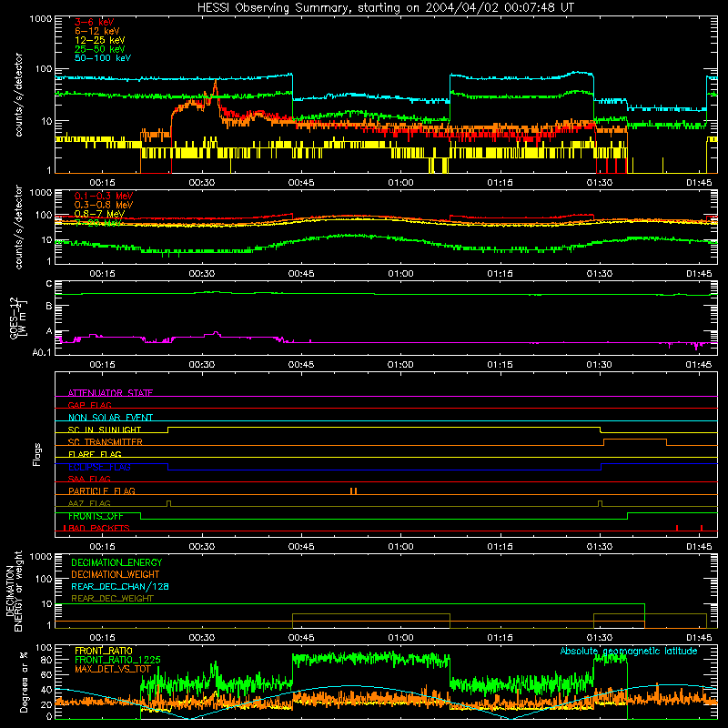Viewport: 728px width, 728px height.
Task: Select the 12-25 keV legend label
Action: pyautogui.click(x=100, y=40)
